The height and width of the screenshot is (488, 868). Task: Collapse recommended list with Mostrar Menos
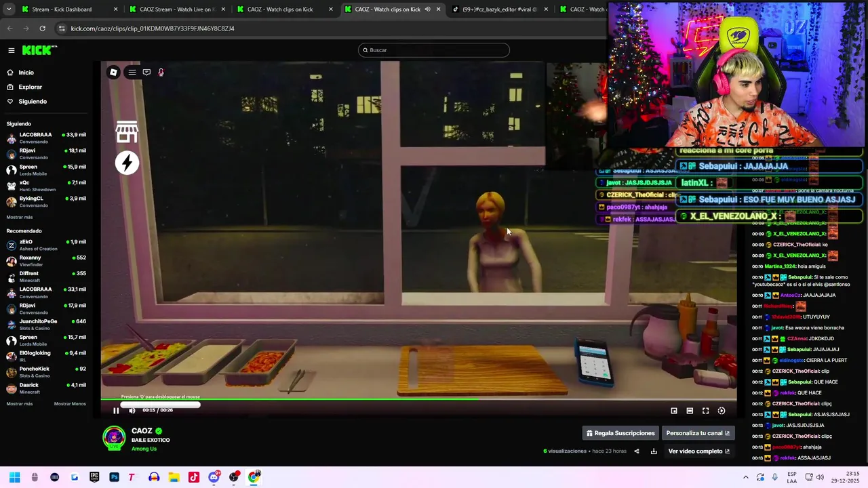click(x=70, y=404)
